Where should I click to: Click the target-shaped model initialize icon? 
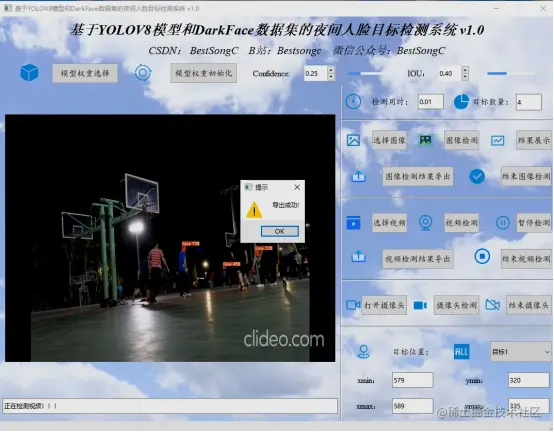(x=143, y=73)
